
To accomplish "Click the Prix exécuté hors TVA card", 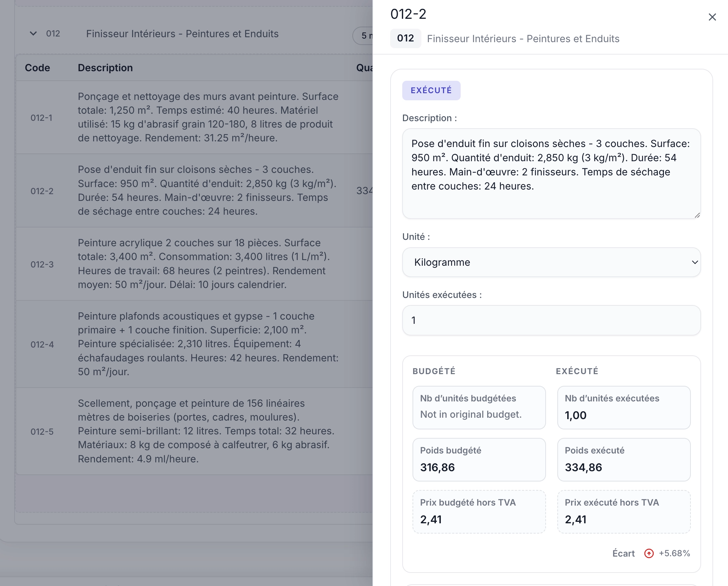I will (x=624, y=512).
